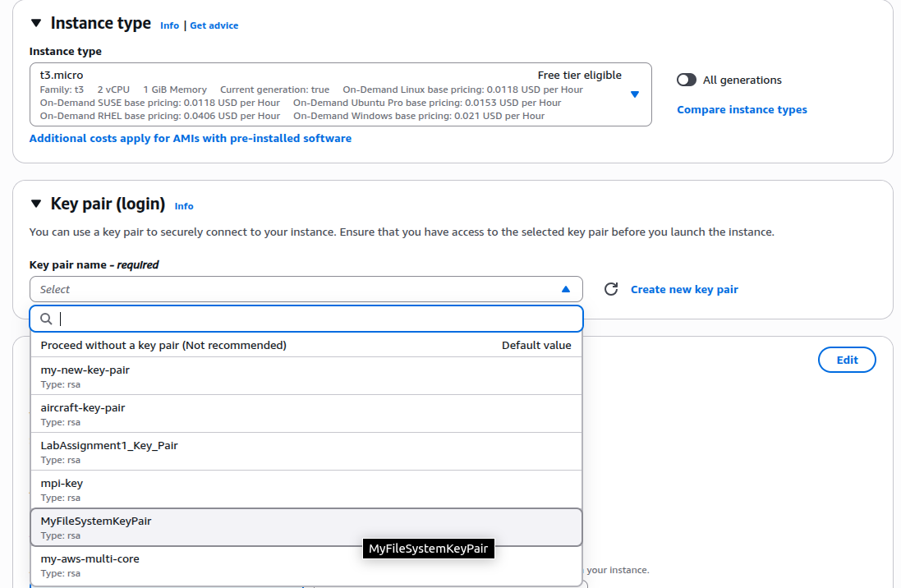Click the refresh key pairs icon
The height and width of the screenshot is (588, 901).
pyautogui.click(x=610, y=289)
